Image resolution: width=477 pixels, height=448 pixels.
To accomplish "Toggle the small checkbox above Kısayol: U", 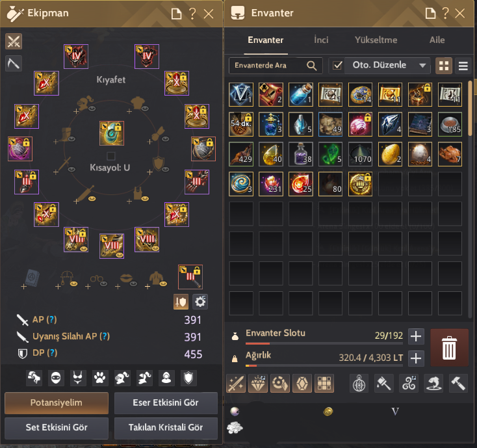I will tap(111, 156).
